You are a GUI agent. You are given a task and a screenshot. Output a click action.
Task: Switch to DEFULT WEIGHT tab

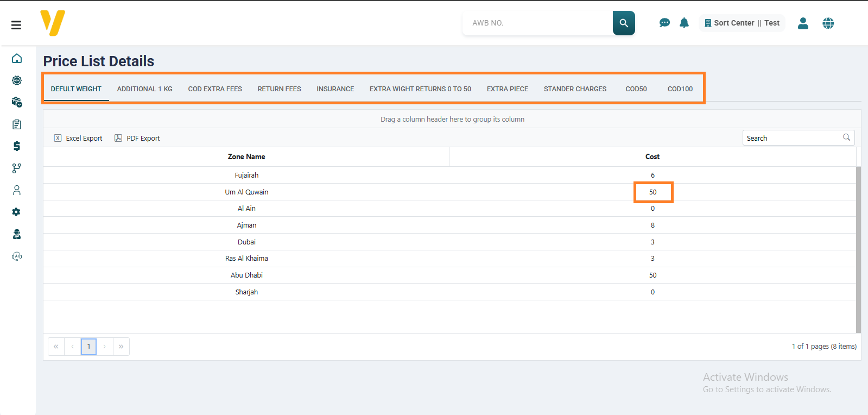point(76,89)
